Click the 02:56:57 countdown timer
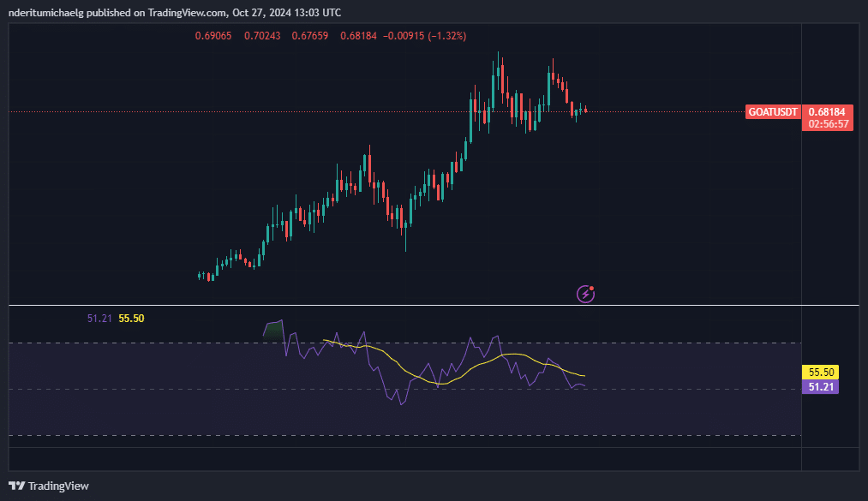Screen dimensions: 868x501 pyautogui.click(x=828, y=124)
